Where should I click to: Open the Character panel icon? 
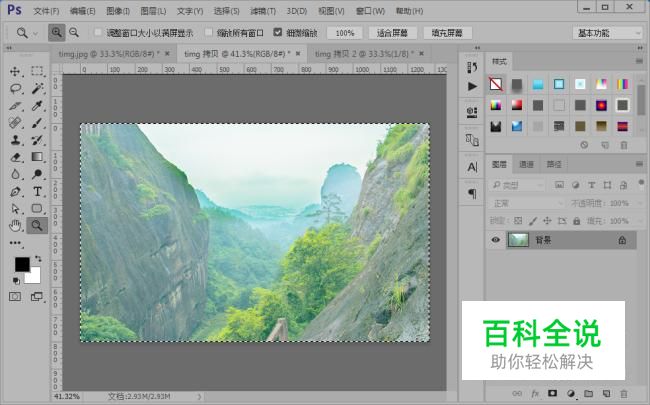coord(472,167)
